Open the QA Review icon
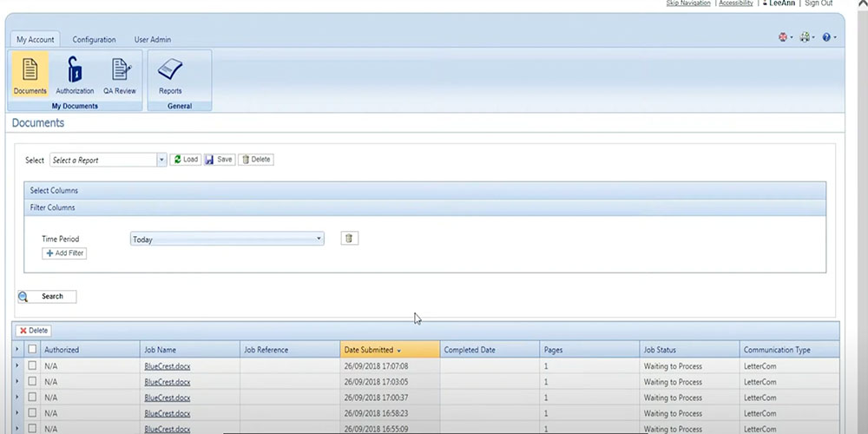Viewport: 868px width, 434px height. [119, 76]
